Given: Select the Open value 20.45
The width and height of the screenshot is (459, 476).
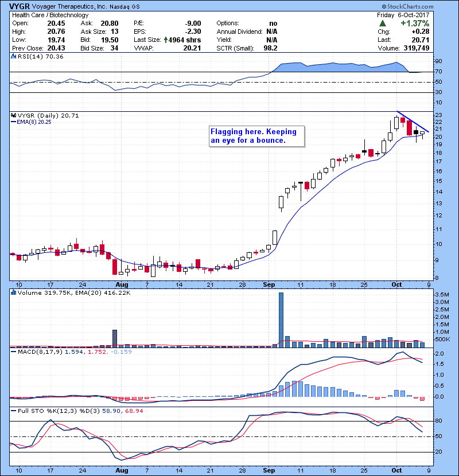Looking at the screenshot, I should pyautogui.click(x=56, y=24).
